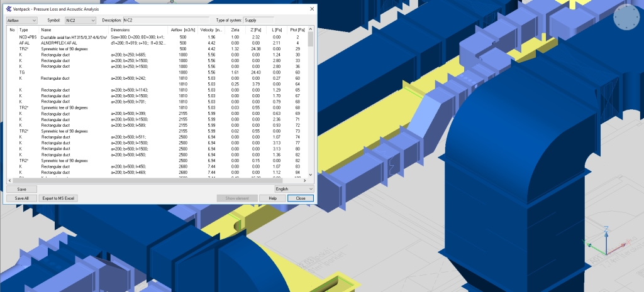Open the English language dropdown
Viewport: 644px width, 292px height.
pyautogui.click(x=294, y=188)
